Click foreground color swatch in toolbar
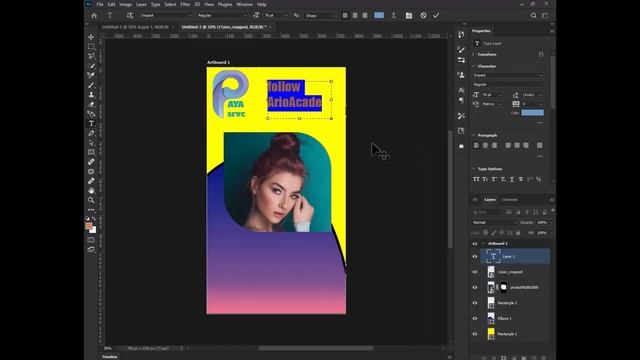This screenshot has height=360, width=640. tap(89, 226)
